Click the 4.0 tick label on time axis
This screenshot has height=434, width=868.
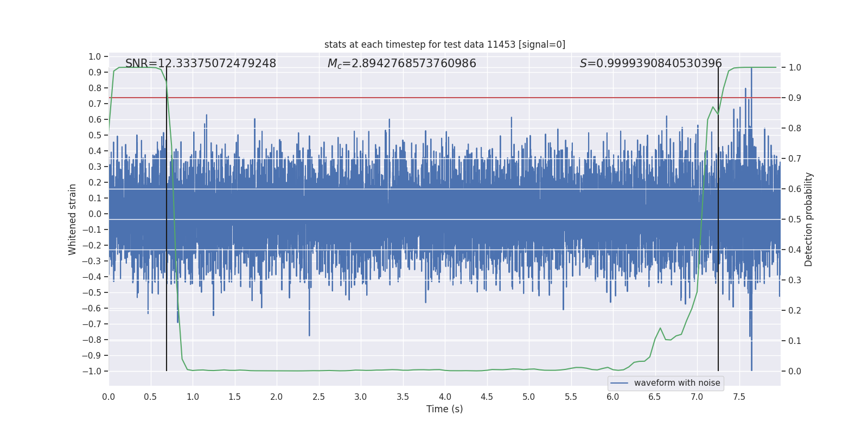click(x=445, y=397)
